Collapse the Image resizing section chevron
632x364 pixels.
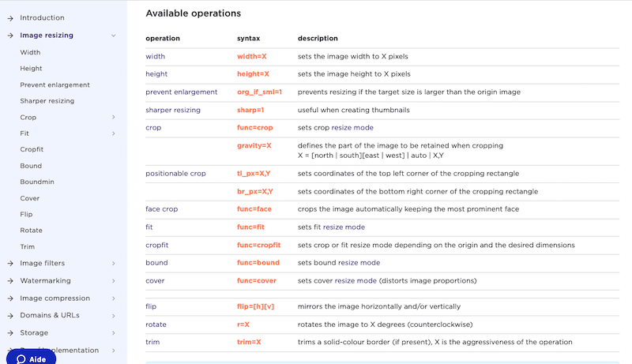(x=113, y=36)
